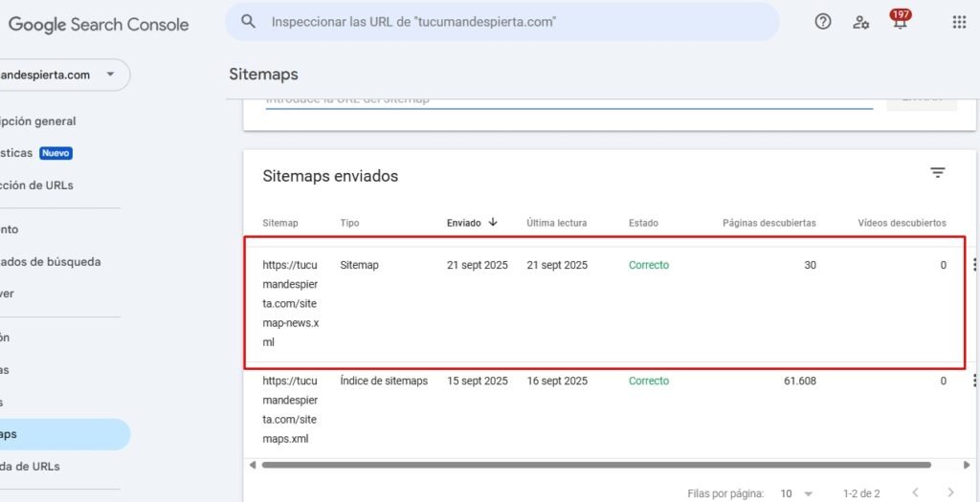Open more options for sitemap-news.xml row
Screen dimensions: 980x502
pos(975,266)
